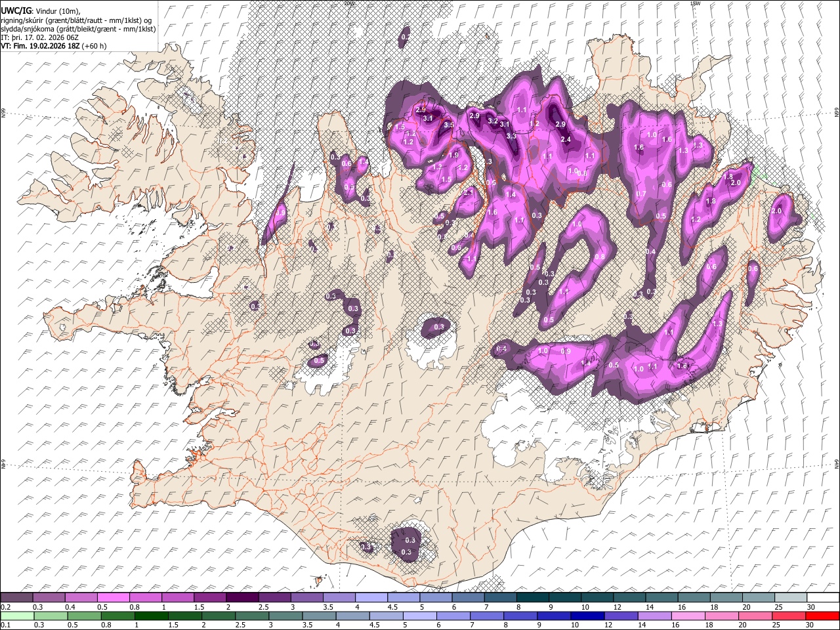
Task: Select the '64N' latitude label on the right edge
Action: click(x=836, y=463)
